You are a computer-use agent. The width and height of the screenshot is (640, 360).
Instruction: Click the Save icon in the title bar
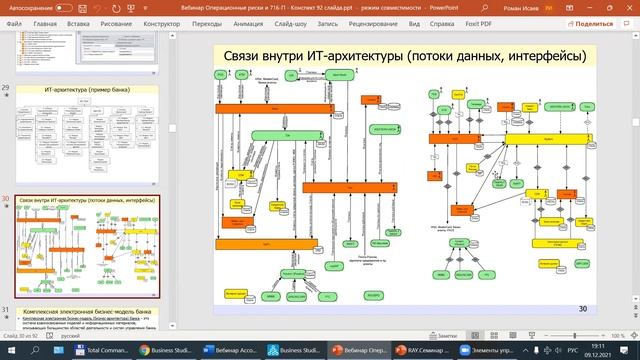pyautogui.click(x=82, y=8)
